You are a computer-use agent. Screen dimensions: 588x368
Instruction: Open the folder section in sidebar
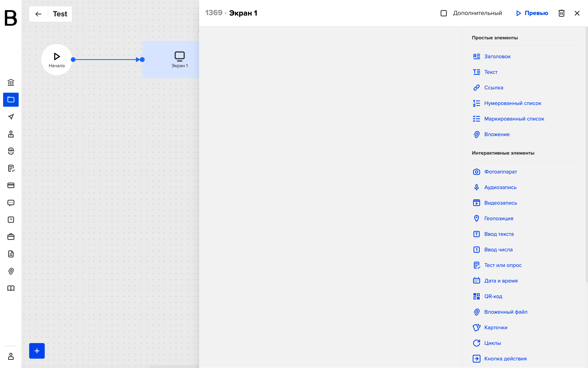(x=11, y=99)
